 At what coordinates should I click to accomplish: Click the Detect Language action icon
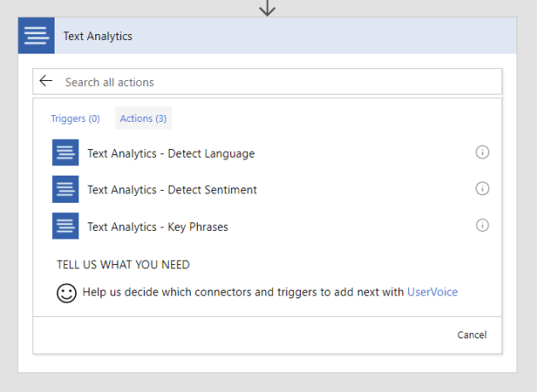click(66, 153)
